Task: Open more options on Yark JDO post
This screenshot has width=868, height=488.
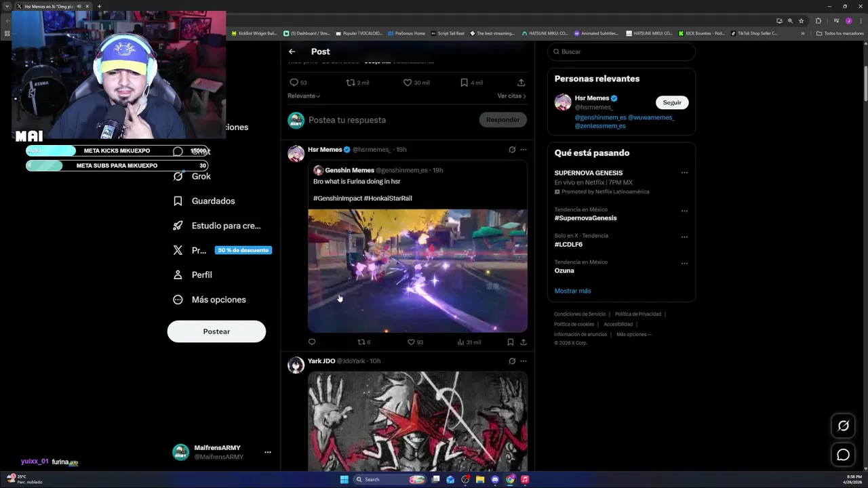Action: 523,361
